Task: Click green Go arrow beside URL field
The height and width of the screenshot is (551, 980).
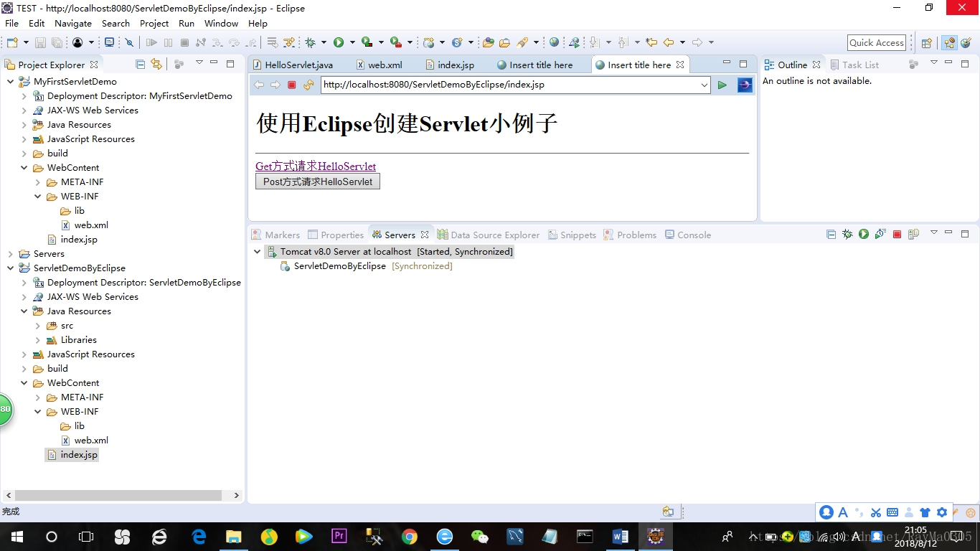Action: pyautogui.click(x=722, y=85)
